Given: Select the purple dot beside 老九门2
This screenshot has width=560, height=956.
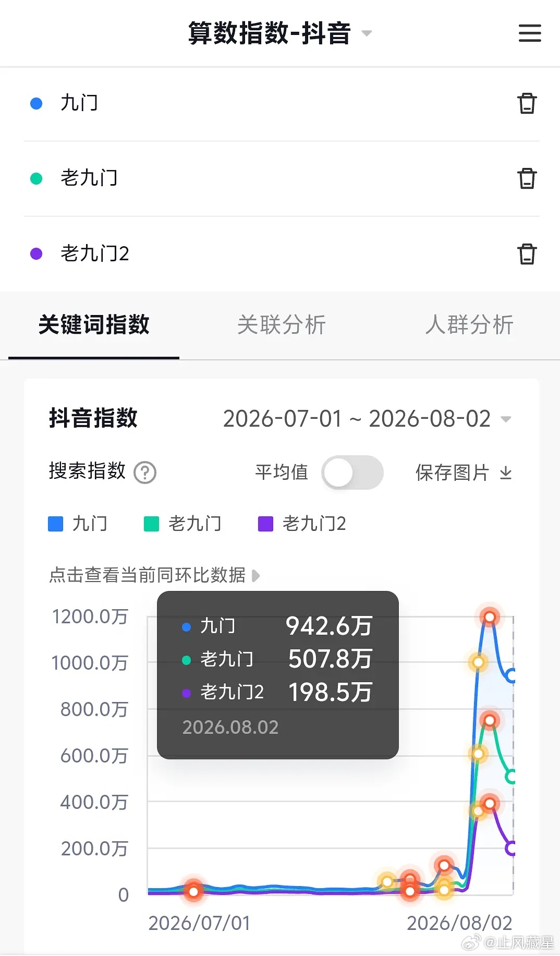Looking at the screenshot, I should [36, 254].
